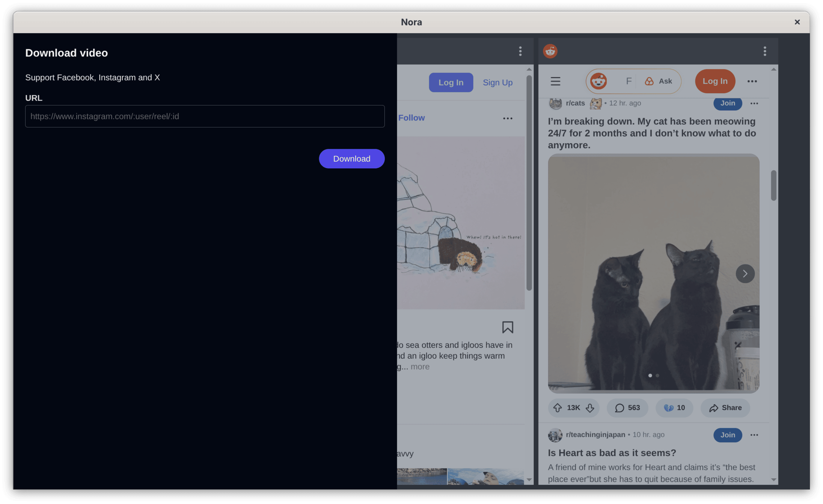
Task: Downvote the cat meowing post
Action: [x=590, y=408]
